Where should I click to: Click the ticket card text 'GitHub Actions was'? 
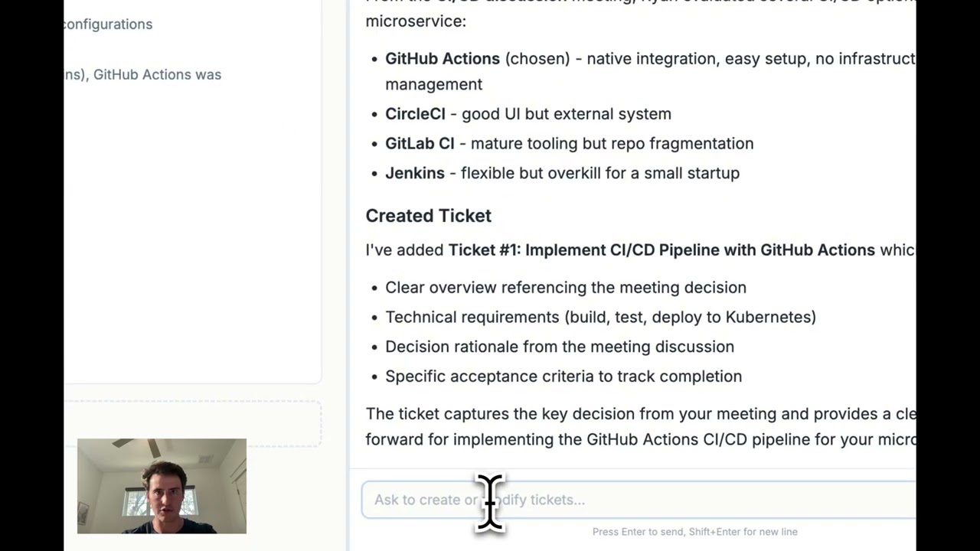click(157, 75)
